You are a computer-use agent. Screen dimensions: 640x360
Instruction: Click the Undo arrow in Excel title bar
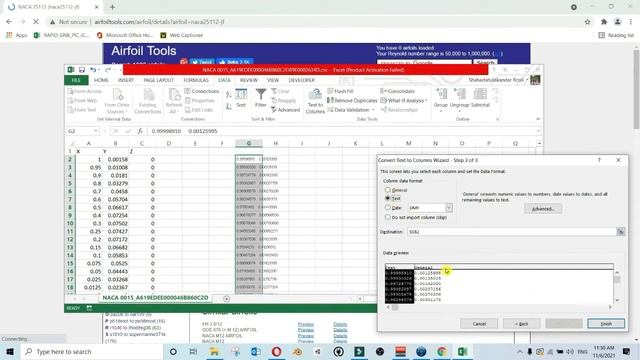(93, 70)
